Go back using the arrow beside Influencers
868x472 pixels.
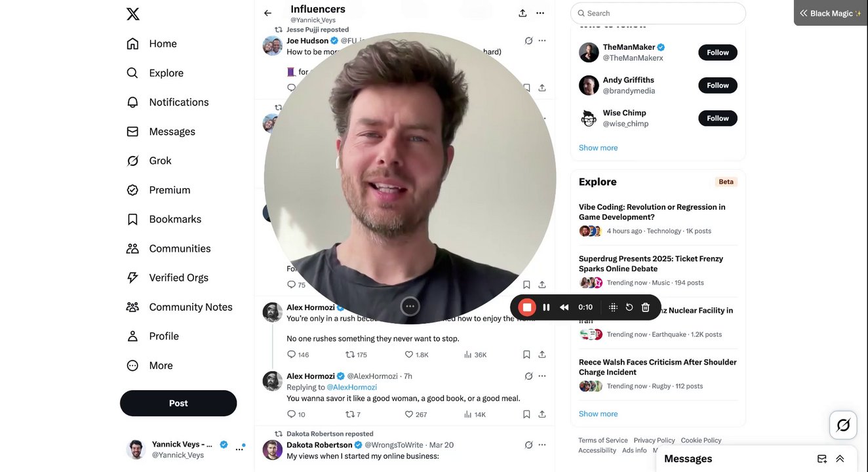[x=267, y=13]
